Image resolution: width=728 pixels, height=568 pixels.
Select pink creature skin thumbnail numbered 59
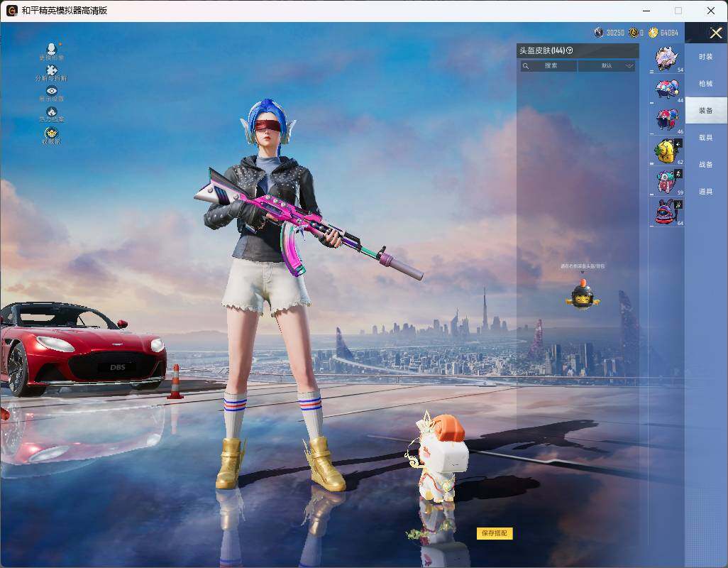[667, 181]
